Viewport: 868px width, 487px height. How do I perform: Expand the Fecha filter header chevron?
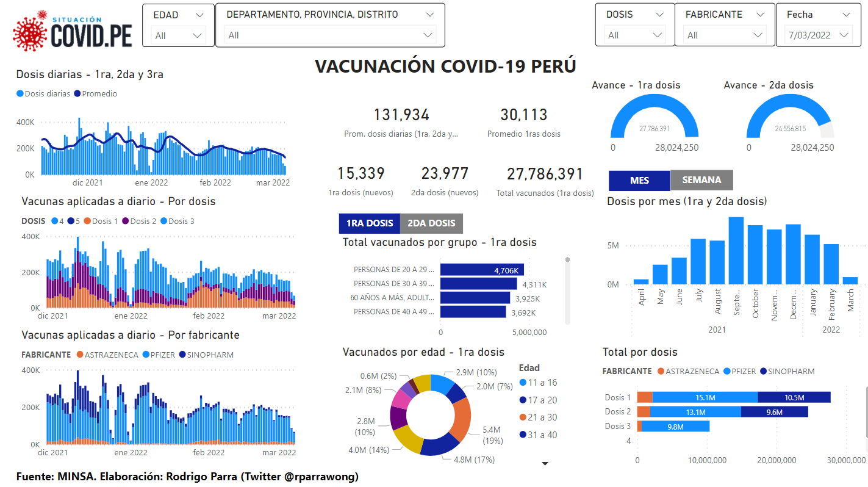[x=846, y=15]
